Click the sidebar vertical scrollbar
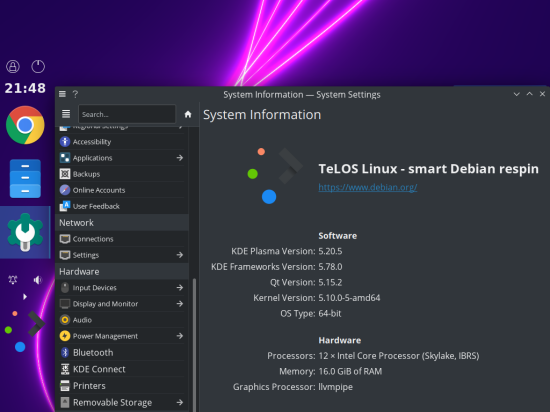 coord(195,345)
